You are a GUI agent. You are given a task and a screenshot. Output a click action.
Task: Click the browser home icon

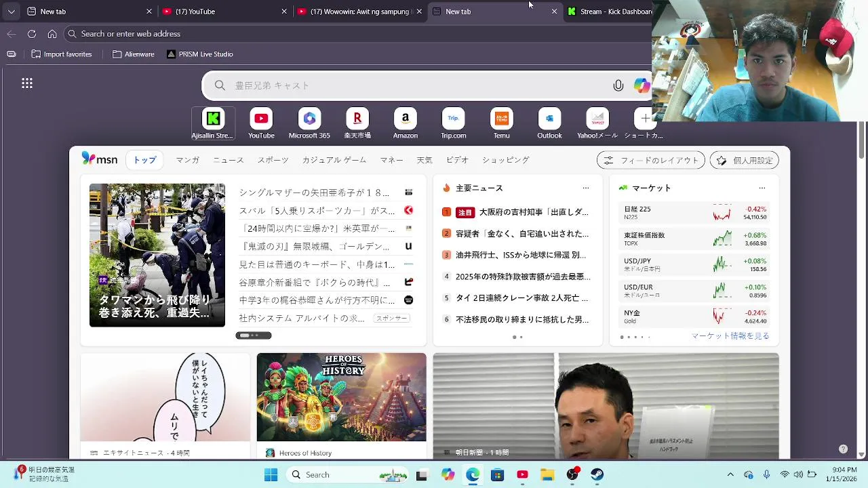[x=52, y=34]
